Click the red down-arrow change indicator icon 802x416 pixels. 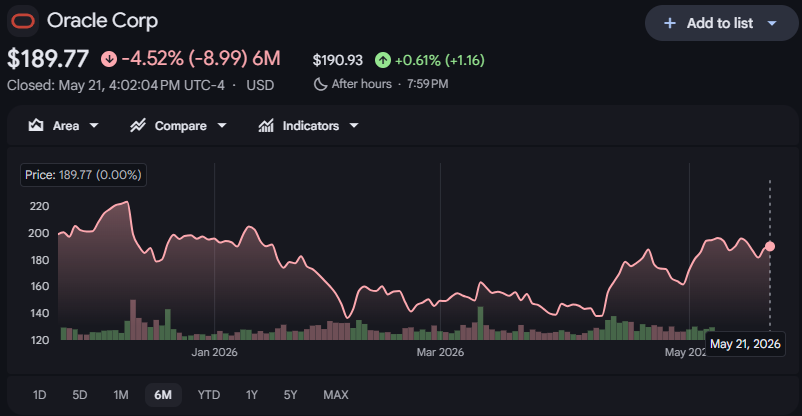pyautogui.click(x=109, y=59)
